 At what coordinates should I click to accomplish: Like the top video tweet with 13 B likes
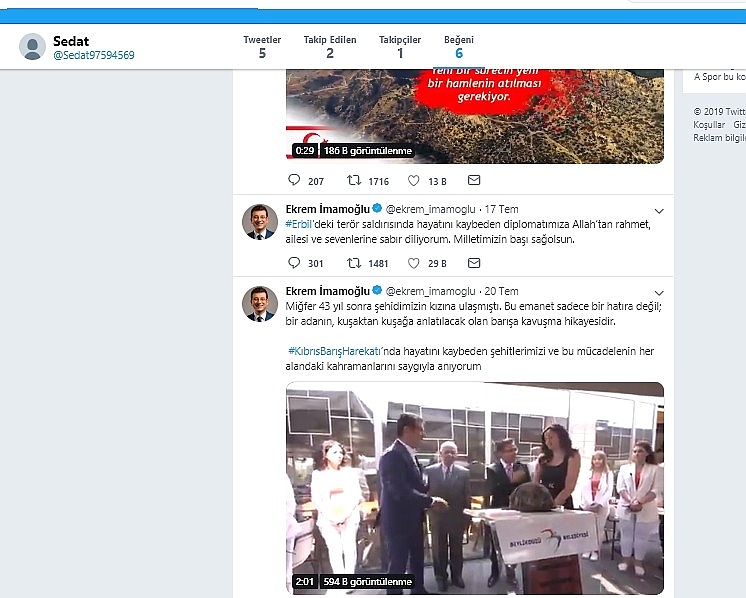[x=413, y=181]
